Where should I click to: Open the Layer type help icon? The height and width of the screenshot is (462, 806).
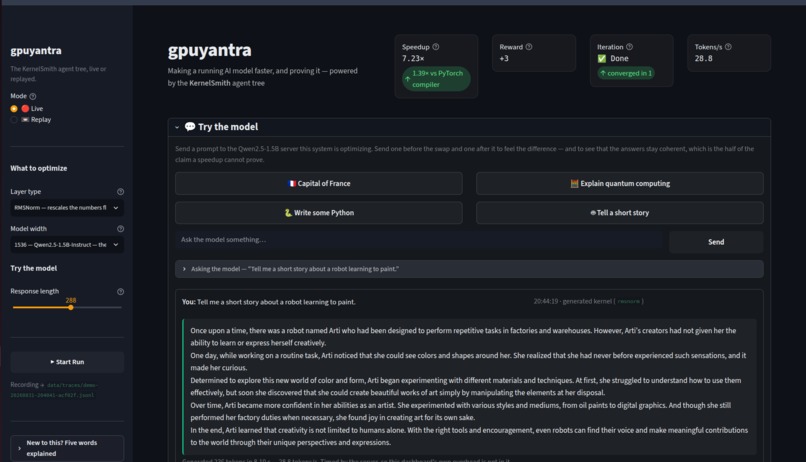pyautogui.click(x=120, y=192)
